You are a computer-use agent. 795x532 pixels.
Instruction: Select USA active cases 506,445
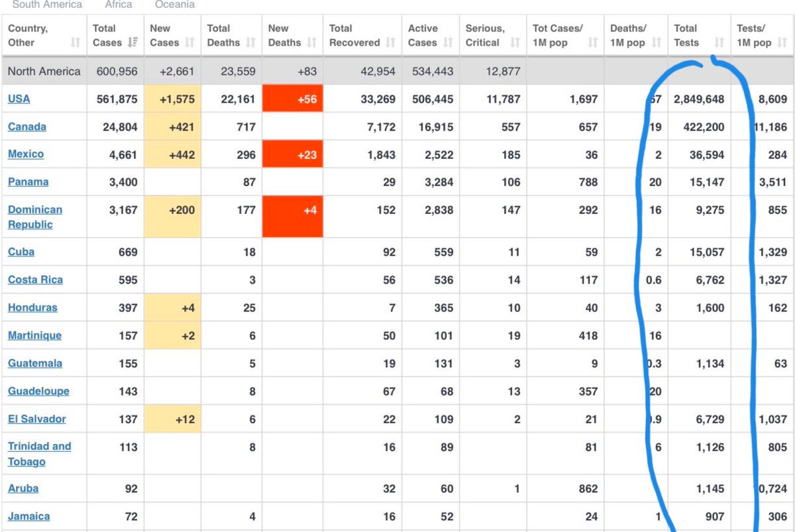tap(433, 99)
